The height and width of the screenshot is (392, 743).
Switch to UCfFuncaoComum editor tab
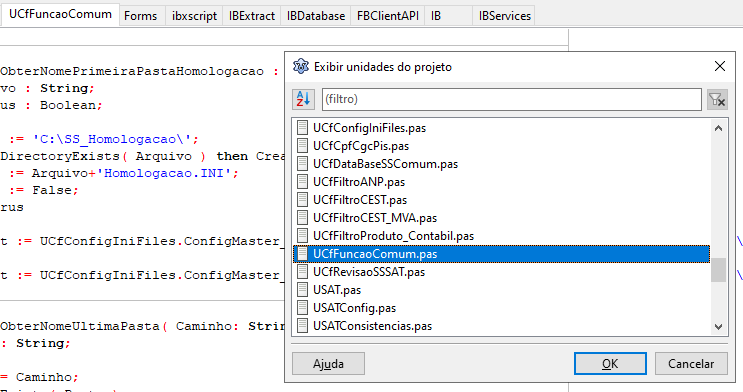(60, 14)
